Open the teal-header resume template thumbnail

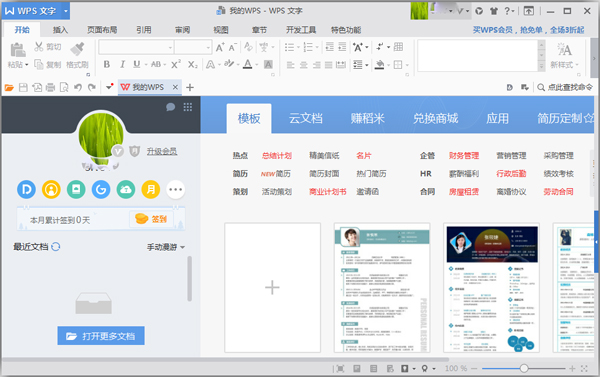point(382,288)
